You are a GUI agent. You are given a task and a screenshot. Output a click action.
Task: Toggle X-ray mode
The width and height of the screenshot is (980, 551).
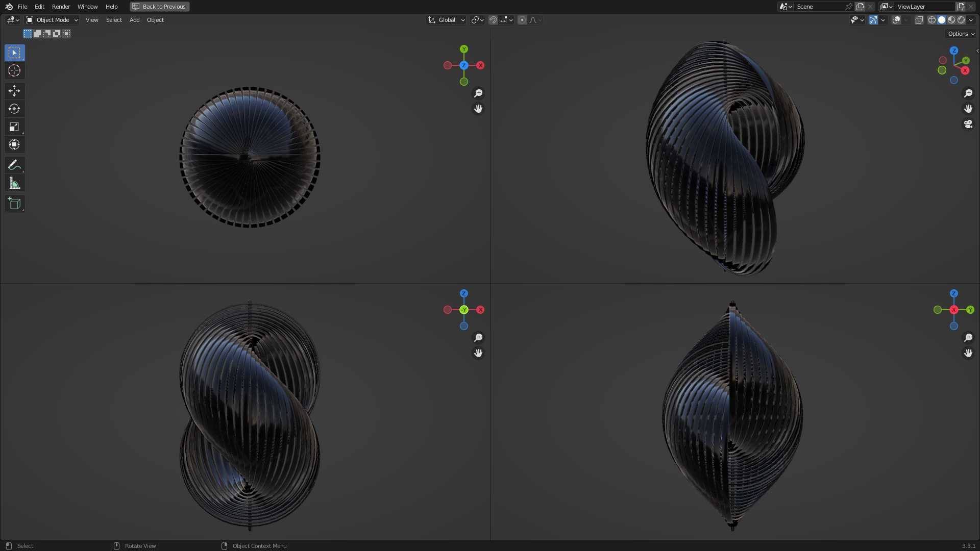pos(919,20)
